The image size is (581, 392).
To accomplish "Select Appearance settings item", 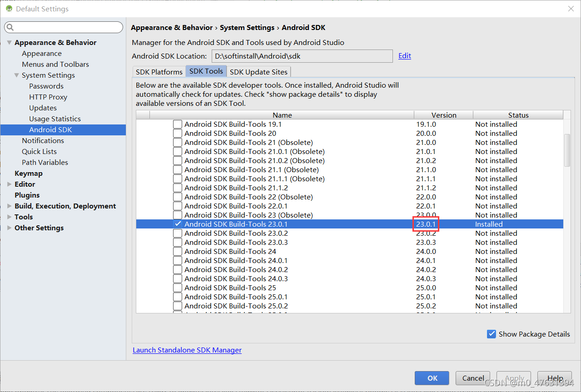I will click(x=42, y=53).
